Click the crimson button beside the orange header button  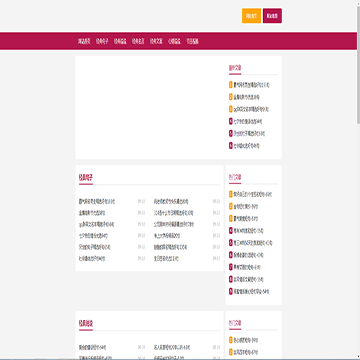coord(272,16)
